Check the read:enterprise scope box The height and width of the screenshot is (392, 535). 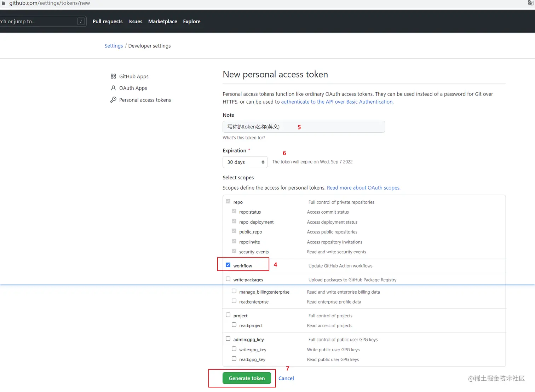point(234,301)
